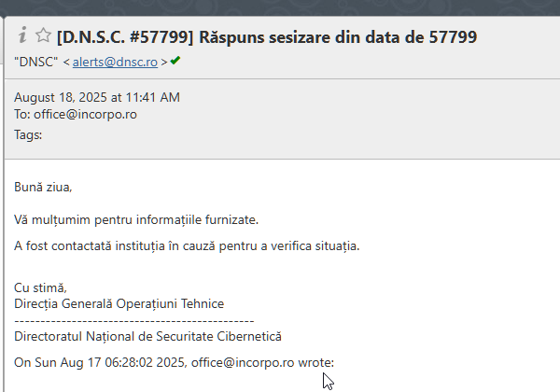Click the email subject Răspuns sesizare
560x392 pixels.
tap(318, 37)
